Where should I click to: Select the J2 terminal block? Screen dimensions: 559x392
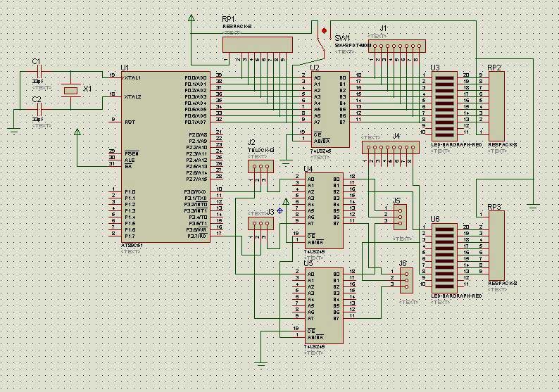(x=261, y=167)
